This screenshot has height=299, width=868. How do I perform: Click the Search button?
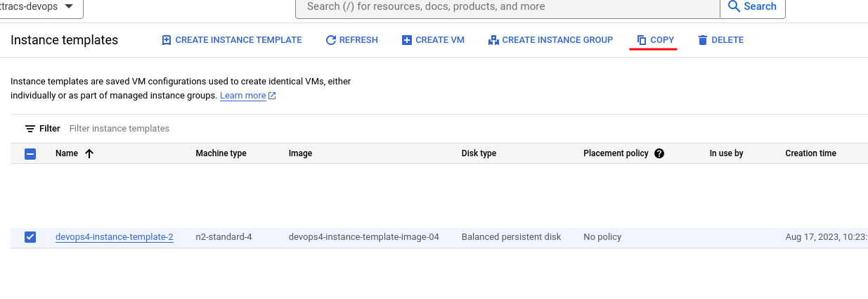pos(753,6)
